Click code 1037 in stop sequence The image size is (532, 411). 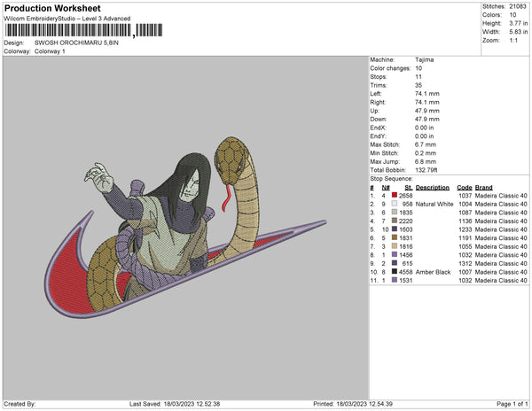tap(465, 196)
